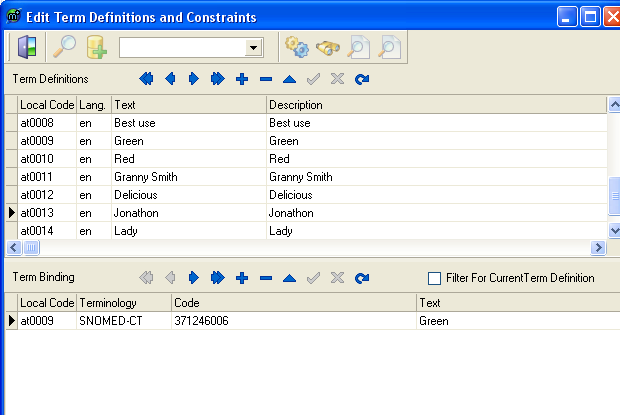Add a new record in Term Definitions

[x=242, y=79]
